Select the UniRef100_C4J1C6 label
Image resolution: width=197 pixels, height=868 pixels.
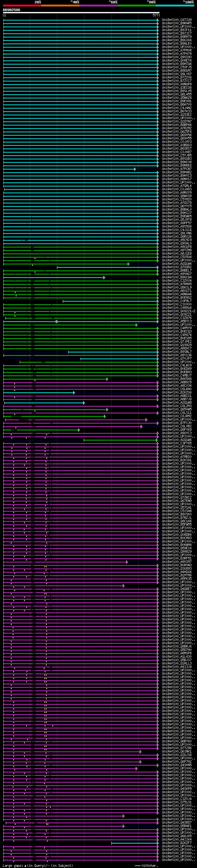(x=176, y=230)
